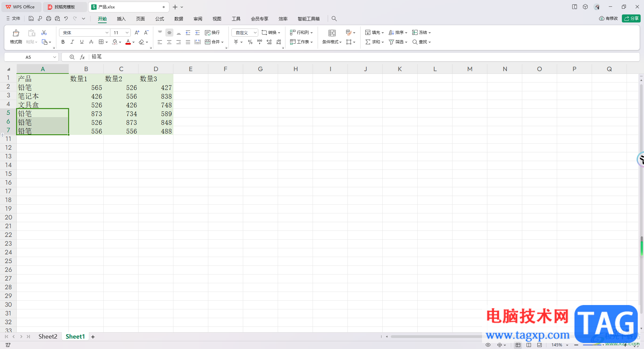
Task: Toggle vertical middle alignment
Action: tap(169, 33)
